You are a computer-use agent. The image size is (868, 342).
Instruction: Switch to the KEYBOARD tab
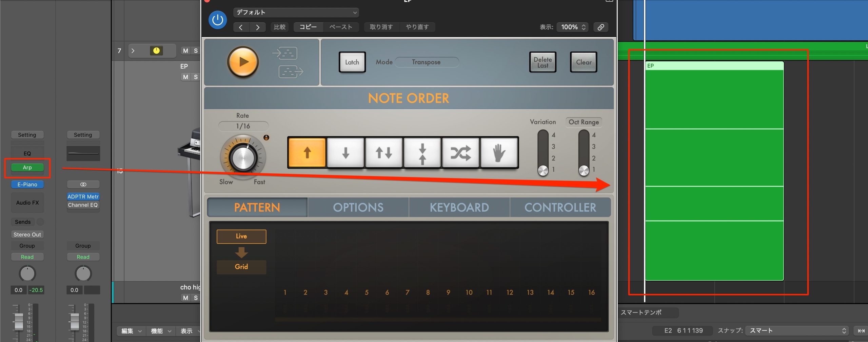coord(459,207)
